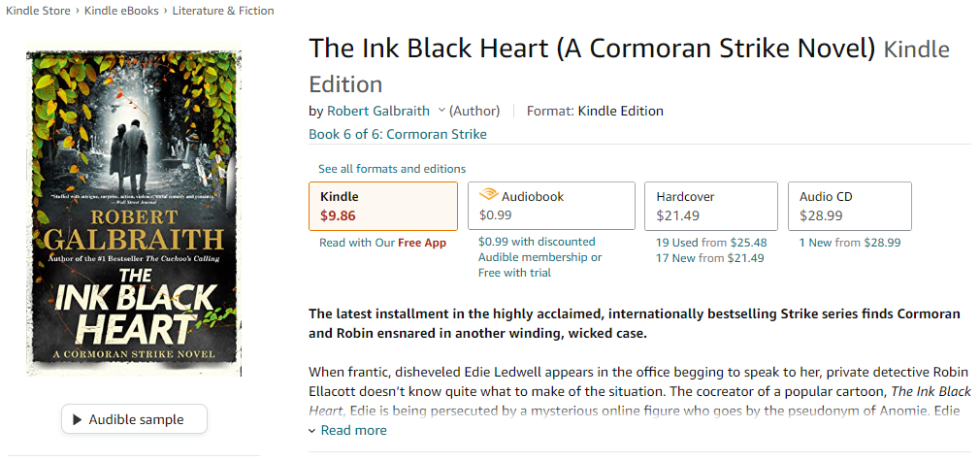Viewport: 980px width, 461px height.
Task: Go to Kindle eBooks breadcrumb
Action: click(x=120, y=11)
